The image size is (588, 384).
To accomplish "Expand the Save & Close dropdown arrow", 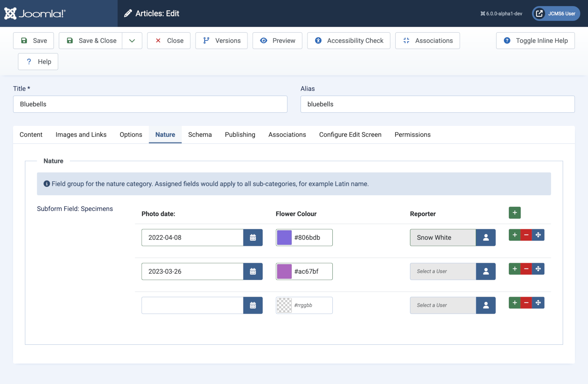I will coord(132,41).
